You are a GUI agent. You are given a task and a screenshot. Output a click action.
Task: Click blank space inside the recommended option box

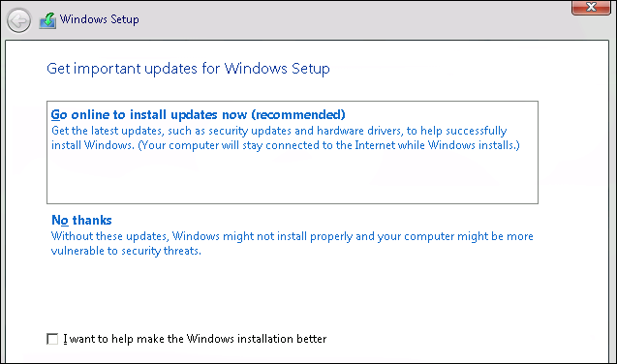tap(292, 177)
